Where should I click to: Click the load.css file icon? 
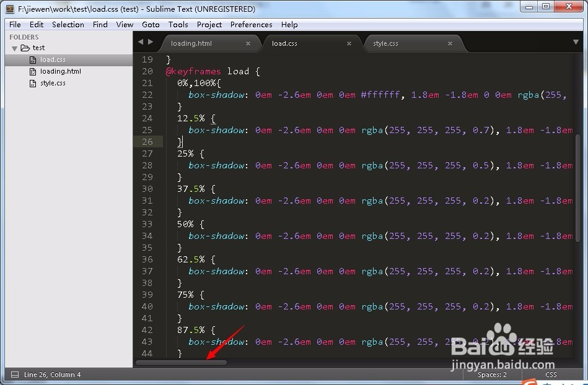[x=33, y=59]
